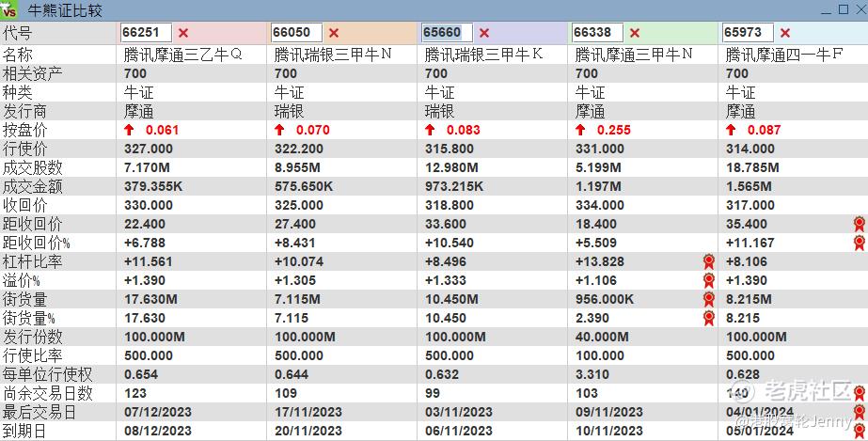Minimize the 牛熊证比较 window

[x=826, y=10]
